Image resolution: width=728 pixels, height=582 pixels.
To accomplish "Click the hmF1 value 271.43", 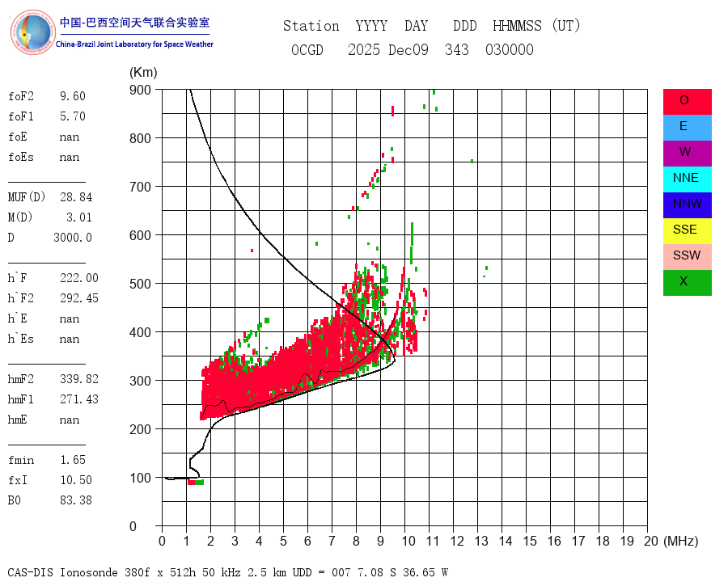I will (79, 399).
